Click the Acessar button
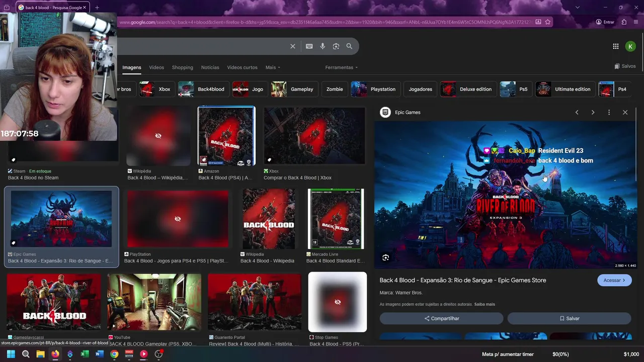The height and width of the screenshot is (362, 644). 614,281
